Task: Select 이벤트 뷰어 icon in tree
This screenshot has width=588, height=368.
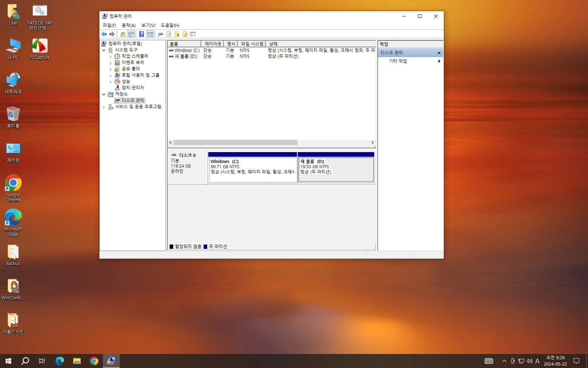Action: pyautogui.click(x=117, y=63)
